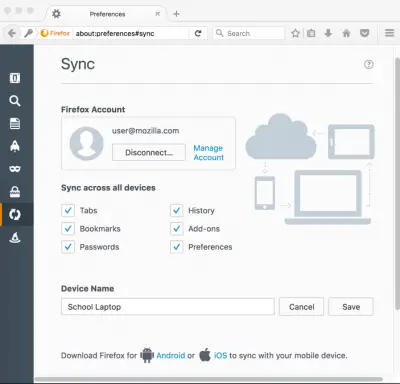Screen dimensions: 400x384
Task: Open the Manage Account link
Action: (x=209, y=153)
